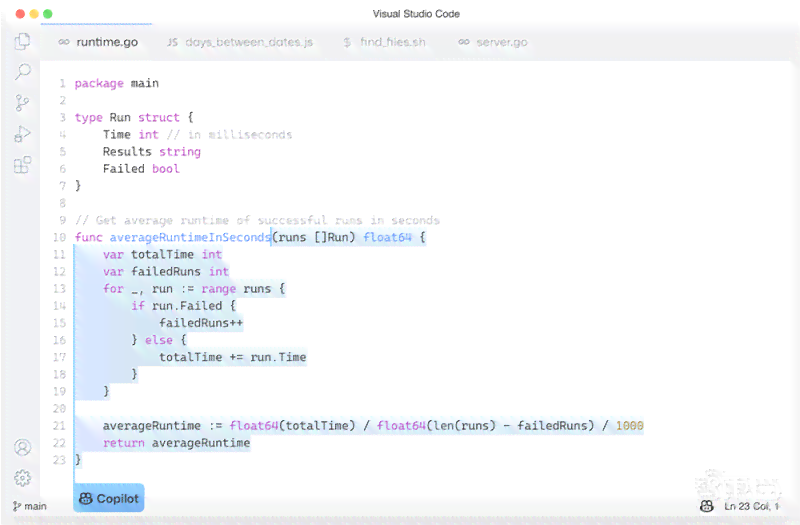Click 'var totalTime int' line
Screen dimensions: 800x525
(162, 254)
